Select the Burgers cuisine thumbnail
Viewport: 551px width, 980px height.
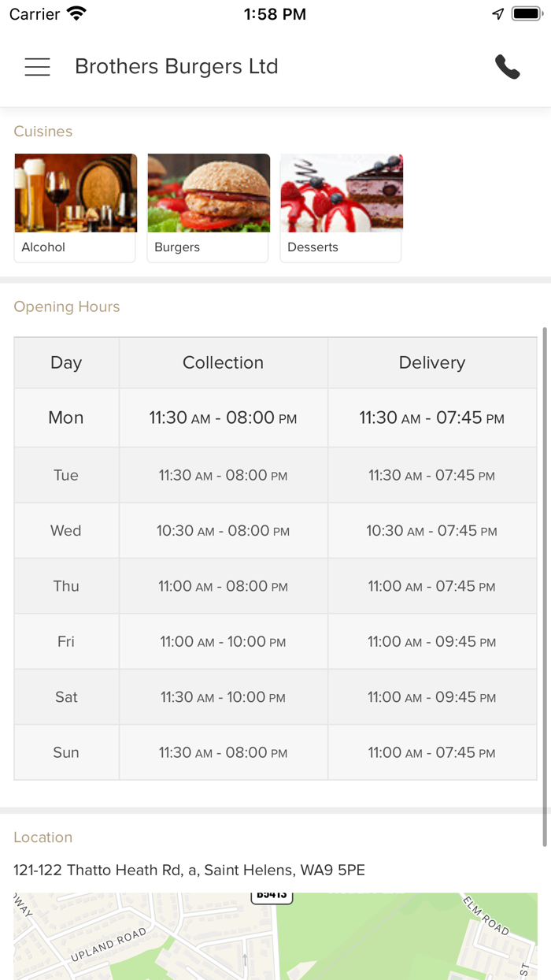click(x=209, y=207)
